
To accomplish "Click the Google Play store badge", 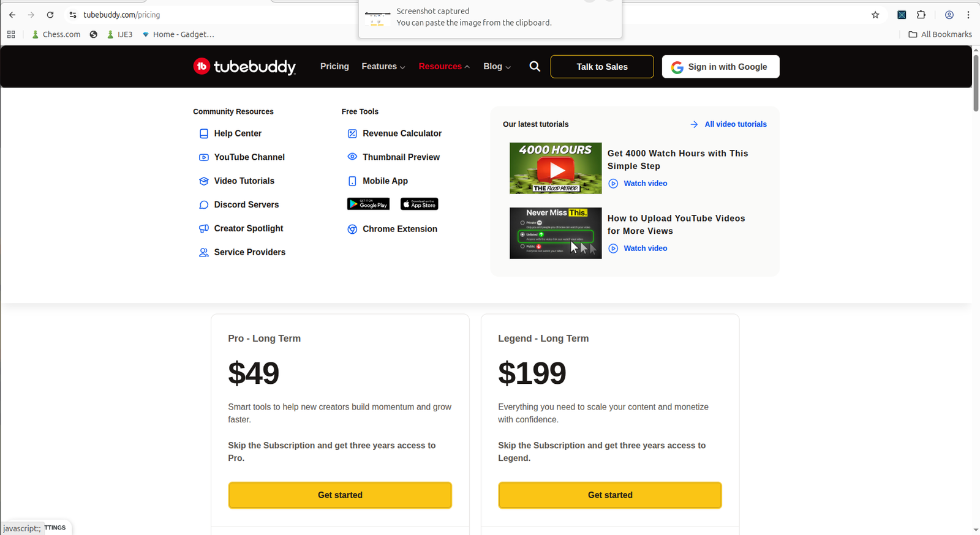I will pos(368,204).
